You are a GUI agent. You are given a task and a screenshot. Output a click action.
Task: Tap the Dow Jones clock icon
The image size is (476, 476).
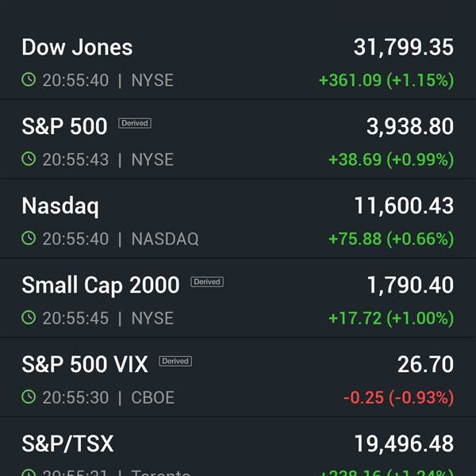(29, 79)
